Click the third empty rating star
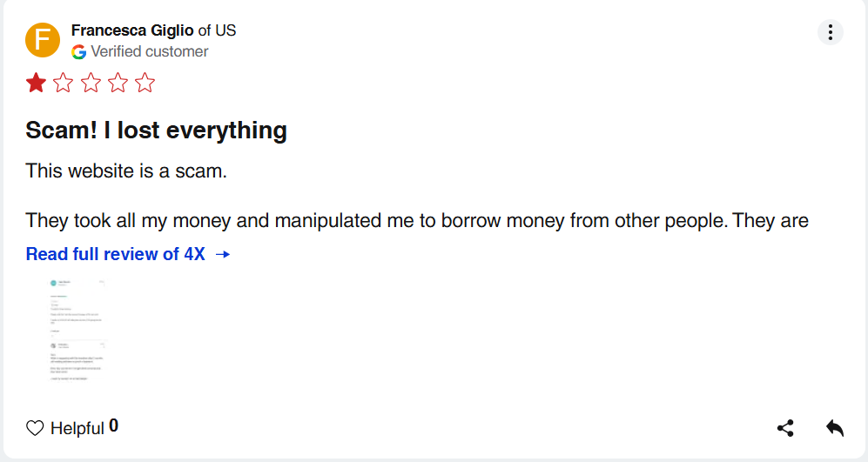 [x=91, y=83]
